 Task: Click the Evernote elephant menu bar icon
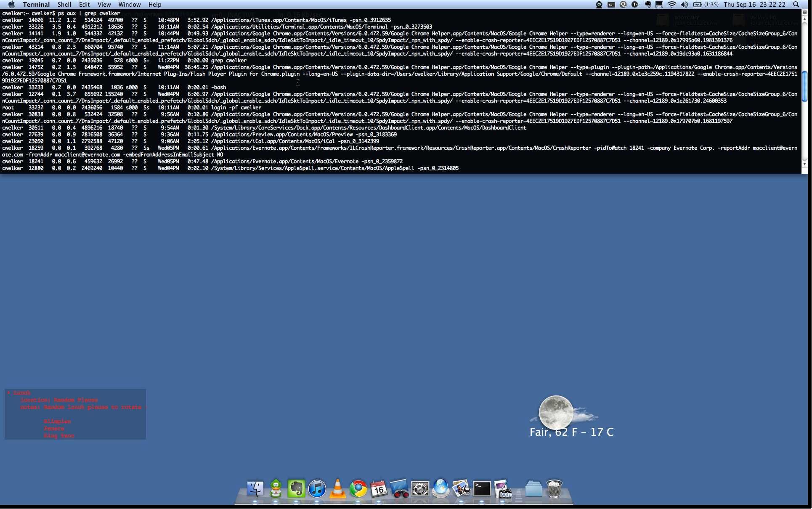[648, 4]
